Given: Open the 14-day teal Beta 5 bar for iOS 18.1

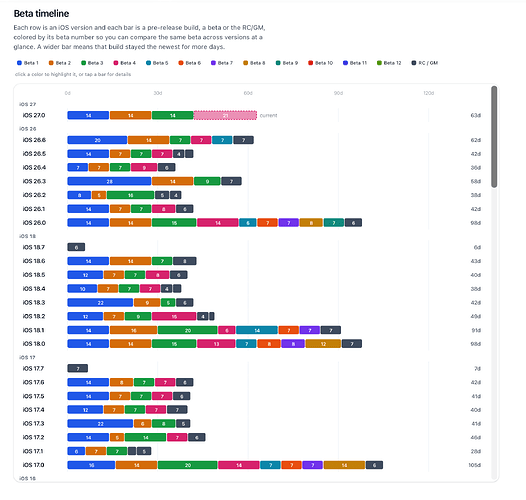Looking at the screenshot, I should pyautogui.click(x=257, y=330).
